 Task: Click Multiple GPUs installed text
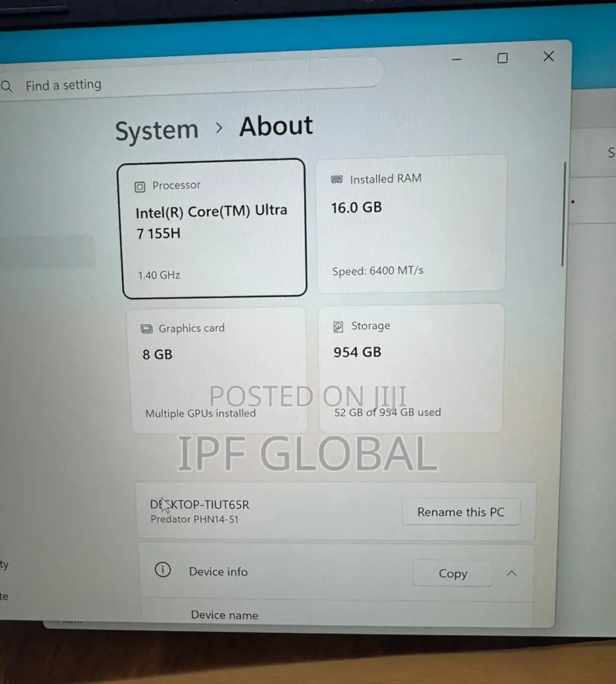(201, 413)
